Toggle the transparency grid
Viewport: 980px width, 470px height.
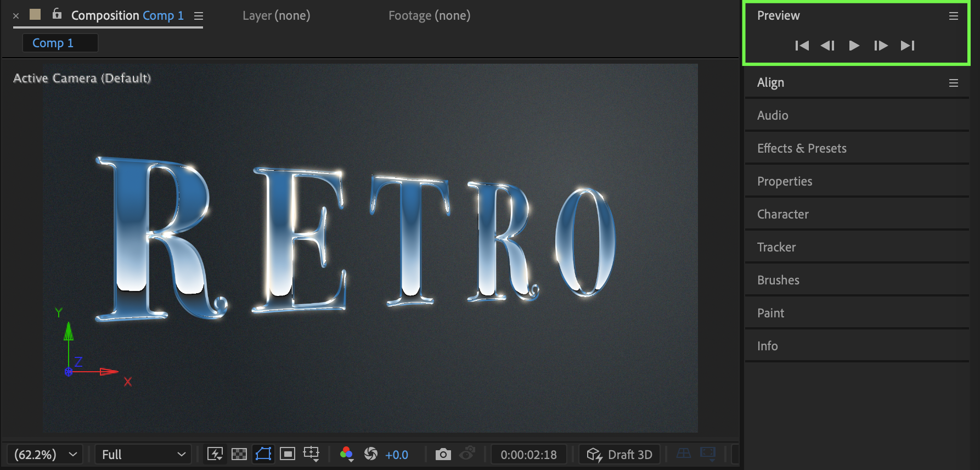[239, 454]
